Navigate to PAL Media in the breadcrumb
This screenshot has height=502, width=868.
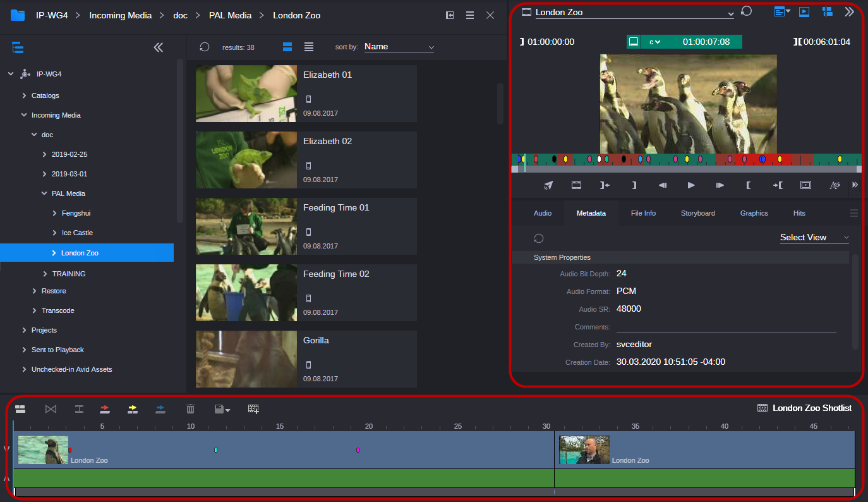click(230, 15)
